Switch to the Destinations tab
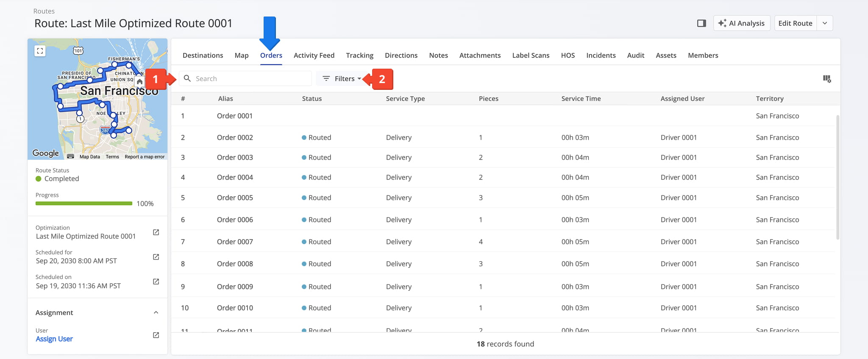Viewport: 868px width, 359px height. click(x=203, y=55)
